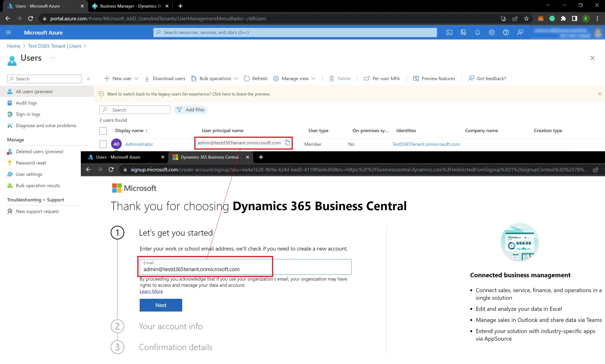Dismiss the legacy experience banner
The height and width of the screenshot is (364, 605).
600,94
